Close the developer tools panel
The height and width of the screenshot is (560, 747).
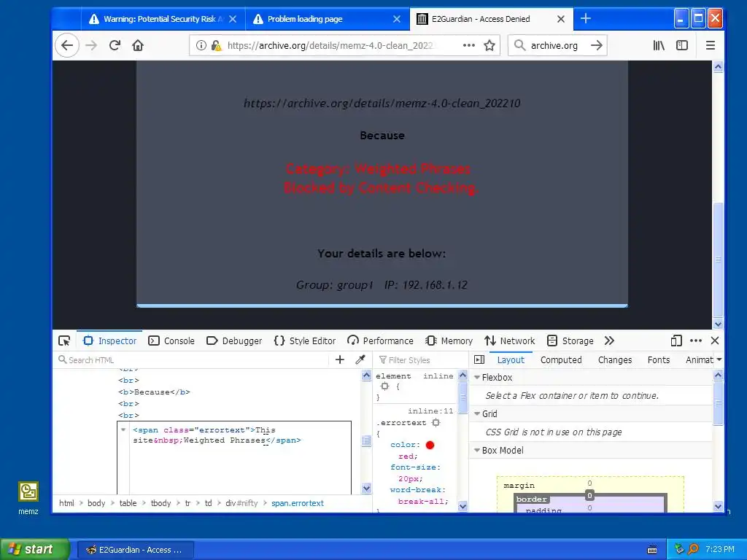point(715,341)
